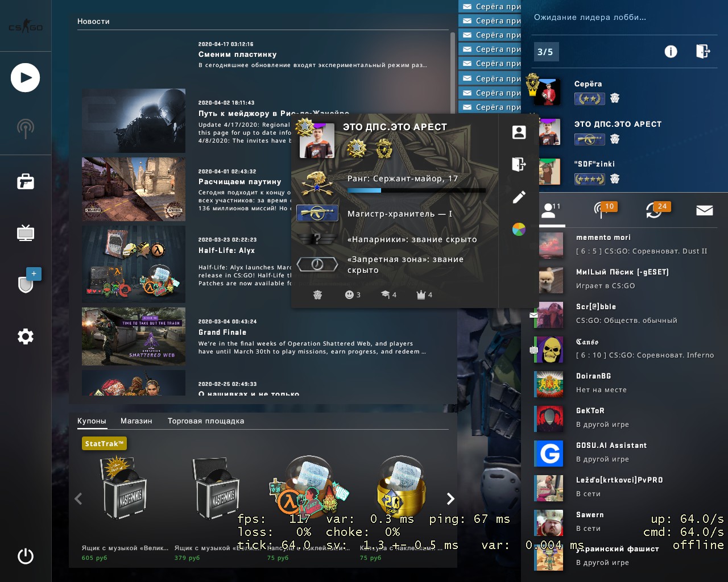Start a match with the Play button
Viewport: 728px width, 582px height.
[x=26, y=78]
